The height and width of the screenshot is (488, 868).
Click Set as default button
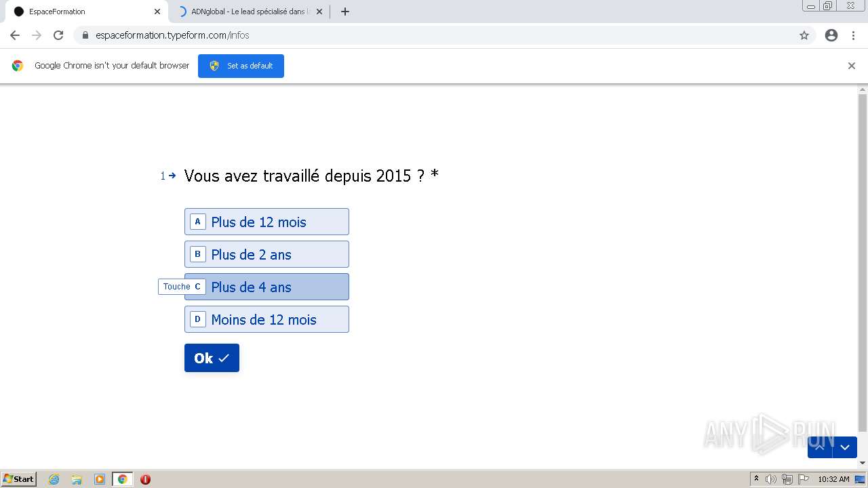coord(241,66)
